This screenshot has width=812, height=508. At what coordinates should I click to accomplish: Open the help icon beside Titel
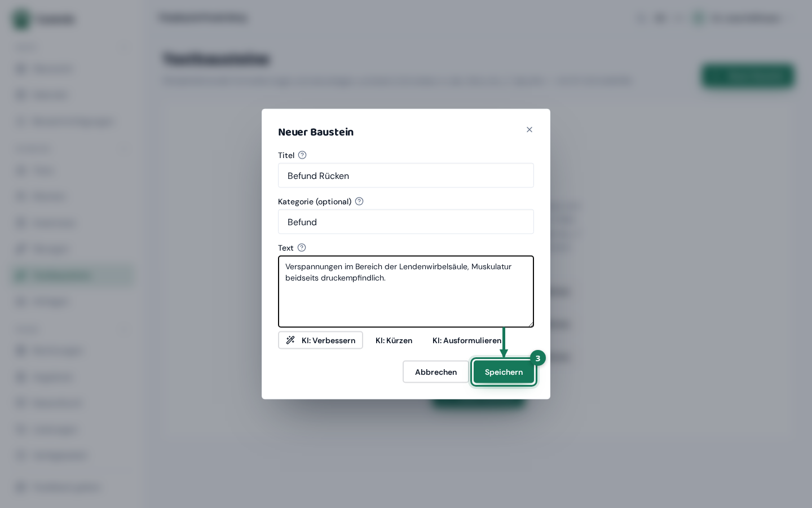302,155
